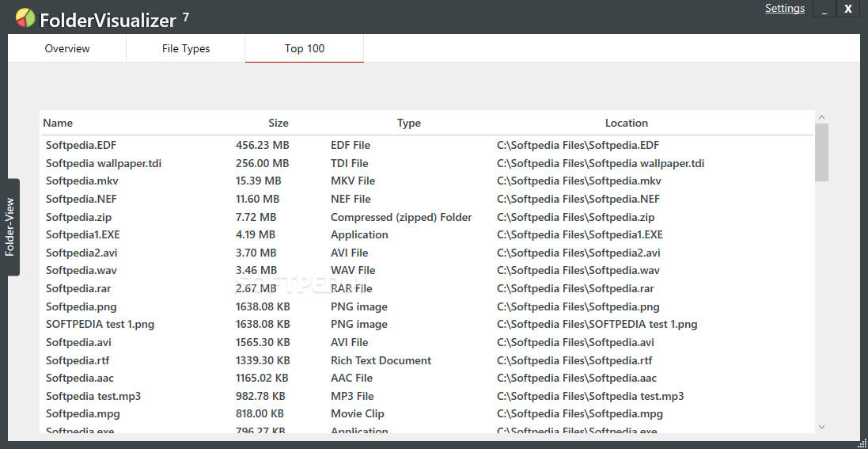
Task: Click the WAV File type cell
Action: (353, 271)
